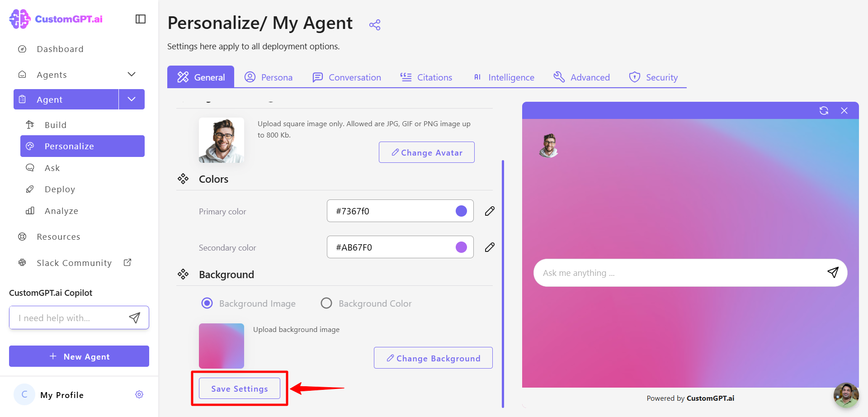Edit secondary color with pencil icon

coord(490,247)
